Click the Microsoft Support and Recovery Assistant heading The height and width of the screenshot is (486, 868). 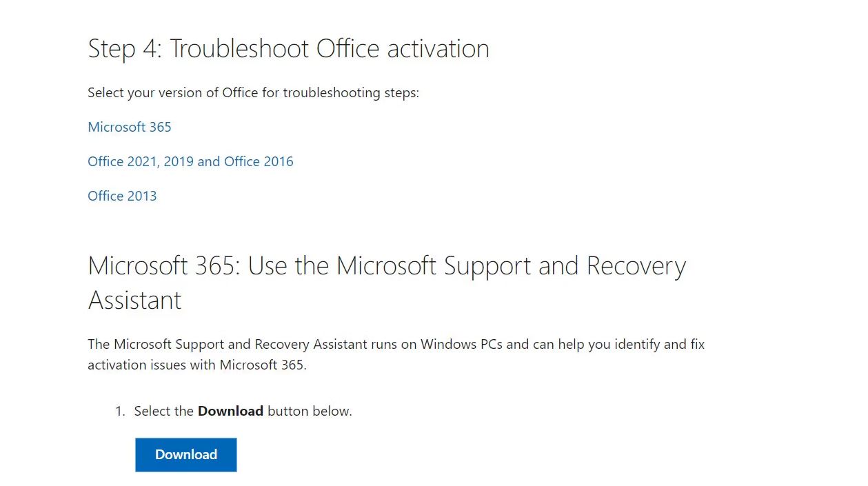387,283
